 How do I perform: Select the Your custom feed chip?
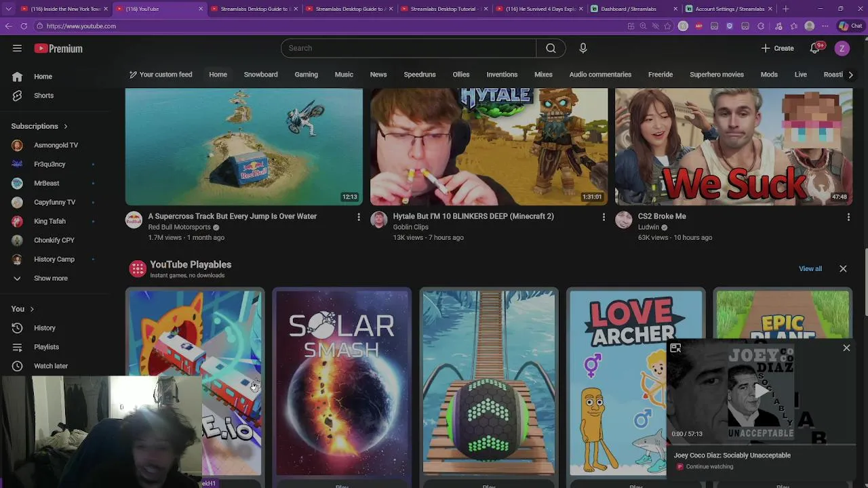pyautogui.click(x=161, y=75)
